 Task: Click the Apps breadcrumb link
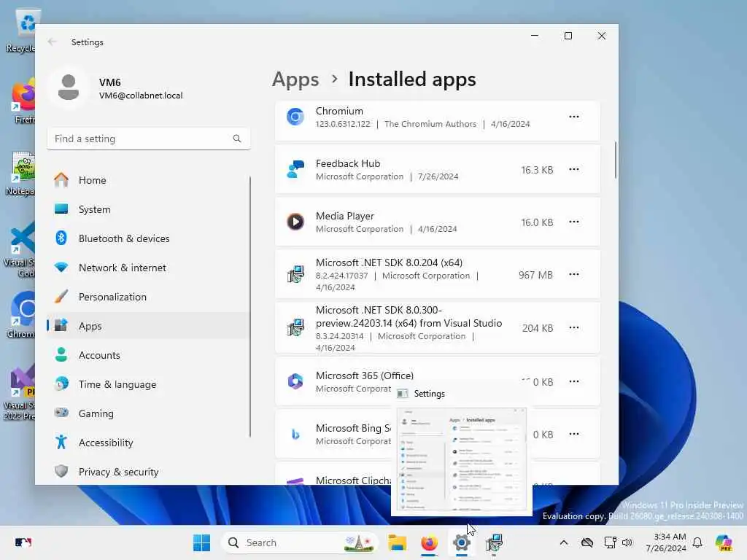point(295,79)
